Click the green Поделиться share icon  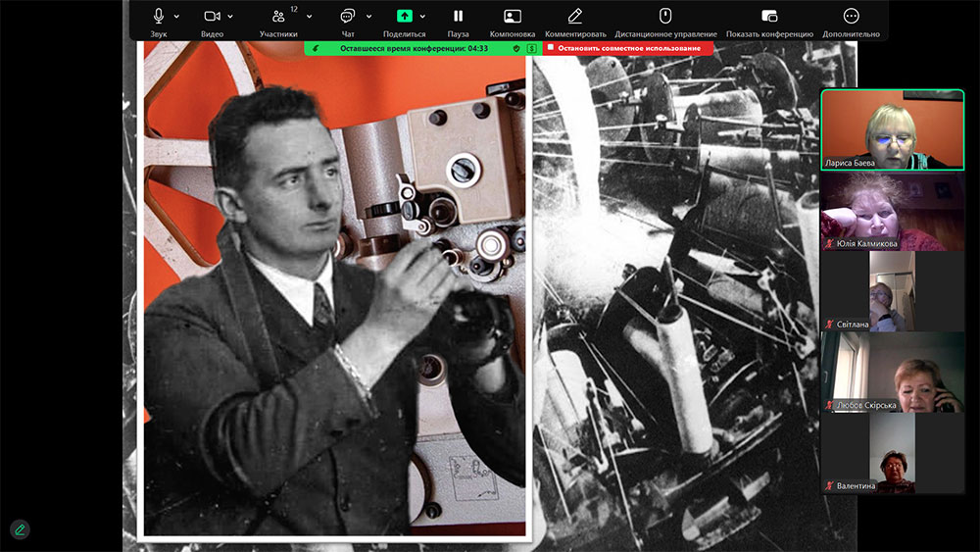404,17
